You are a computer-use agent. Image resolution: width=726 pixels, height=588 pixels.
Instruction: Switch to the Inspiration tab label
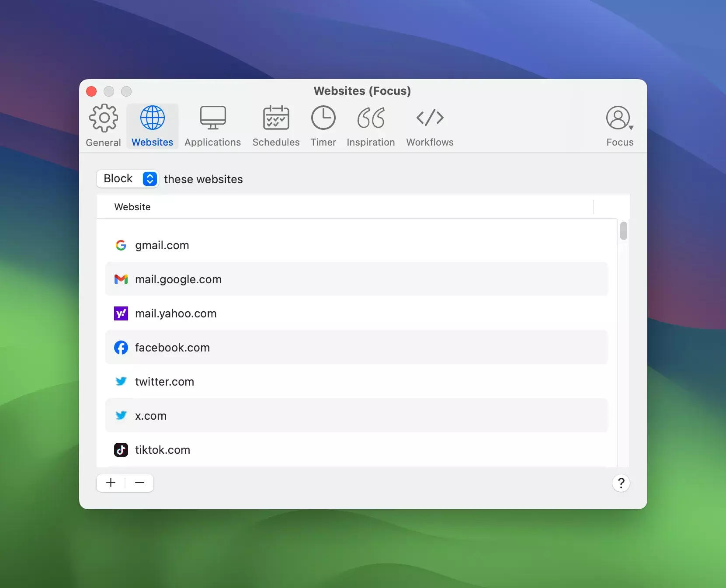(371, 143)
